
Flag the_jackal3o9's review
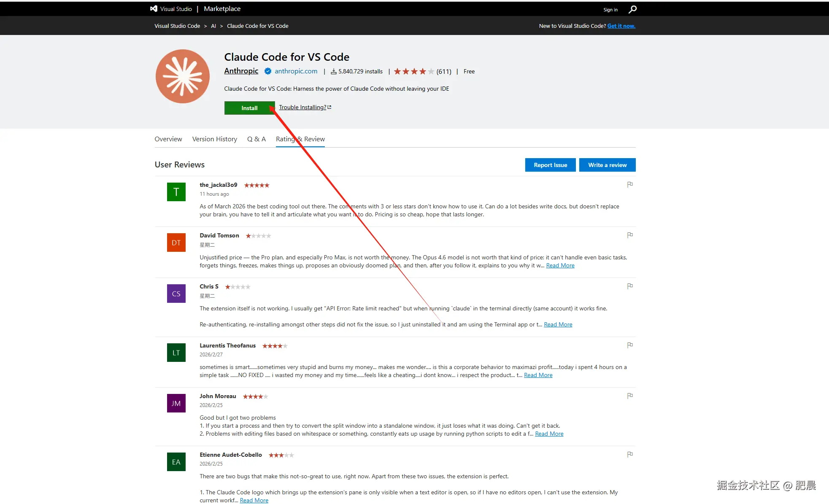pos(630,184)
